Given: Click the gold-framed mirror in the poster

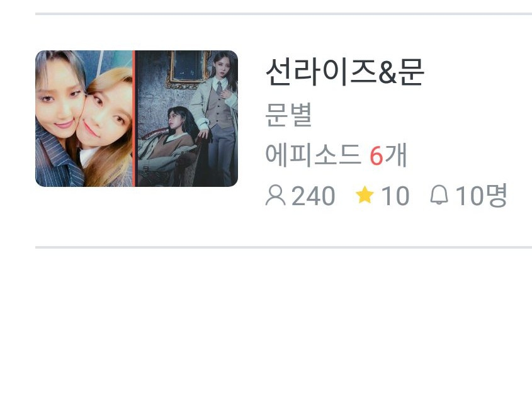Looking at the screenshot, I should tap(187, 69).
